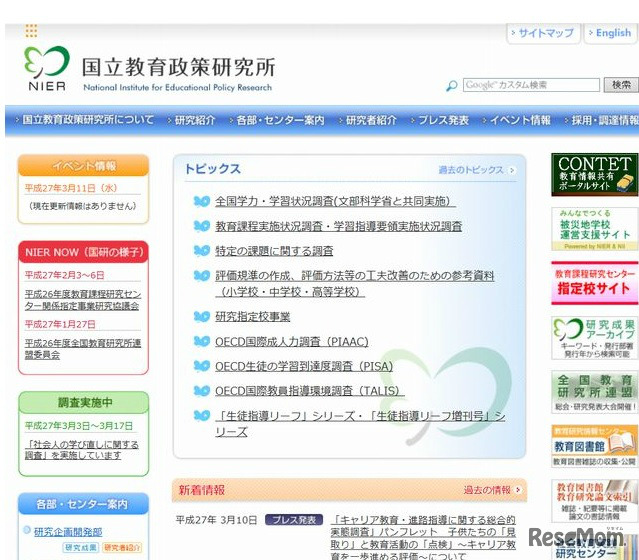Viewport: 639px width, 560px height.
Task: Click the イベント情報 sidebar header
Action: (84, 165)
